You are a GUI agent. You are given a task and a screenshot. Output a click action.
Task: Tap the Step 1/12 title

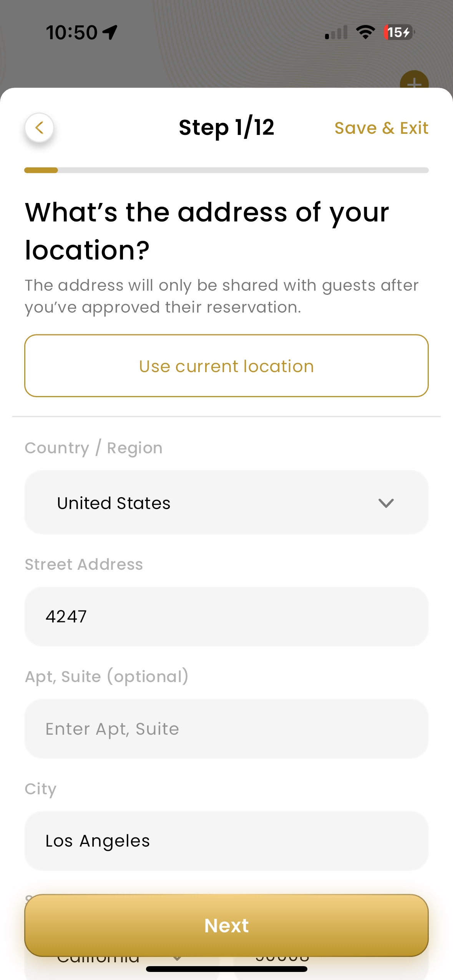tap(226, 128)
